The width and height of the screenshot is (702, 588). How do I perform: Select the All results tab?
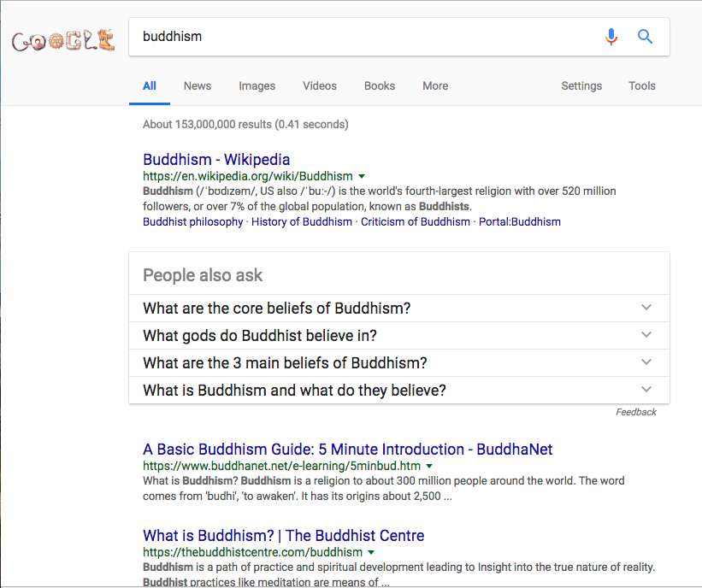(x=150, y=86)
